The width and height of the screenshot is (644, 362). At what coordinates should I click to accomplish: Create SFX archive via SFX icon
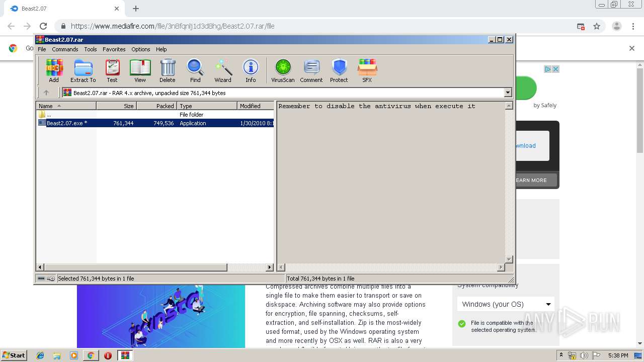(x=367, y=70)
